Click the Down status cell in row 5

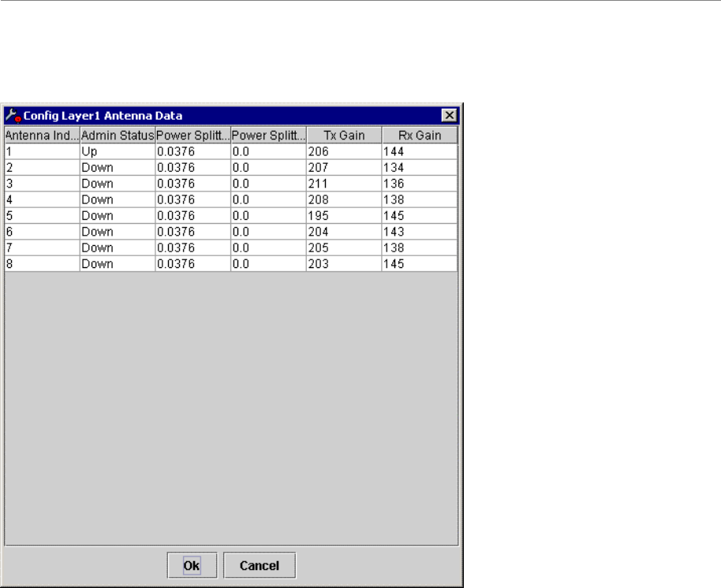[x=118, y=216]
